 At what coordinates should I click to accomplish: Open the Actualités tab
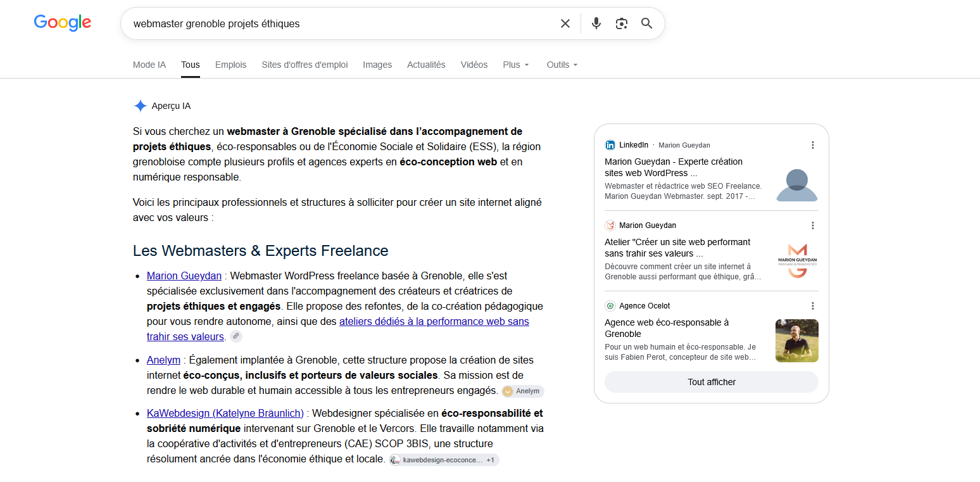click(426, 65)
